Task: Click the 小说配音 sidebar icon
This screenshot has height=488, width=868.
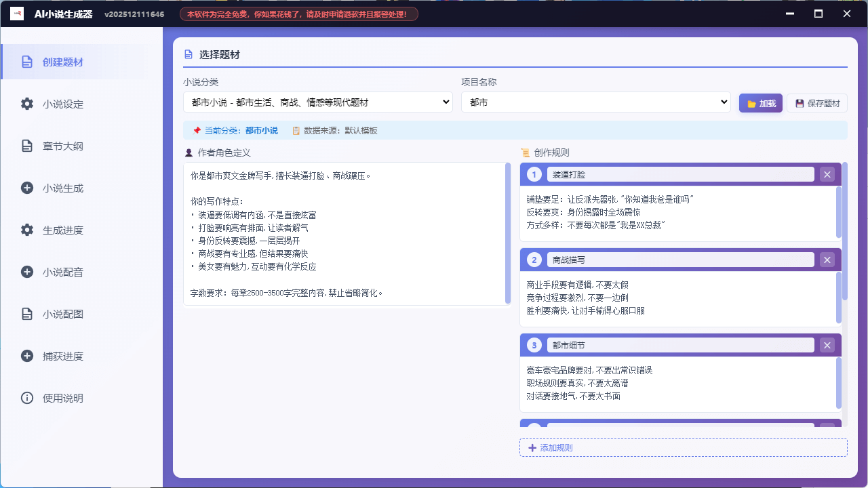Action: (x=26, y=272)
